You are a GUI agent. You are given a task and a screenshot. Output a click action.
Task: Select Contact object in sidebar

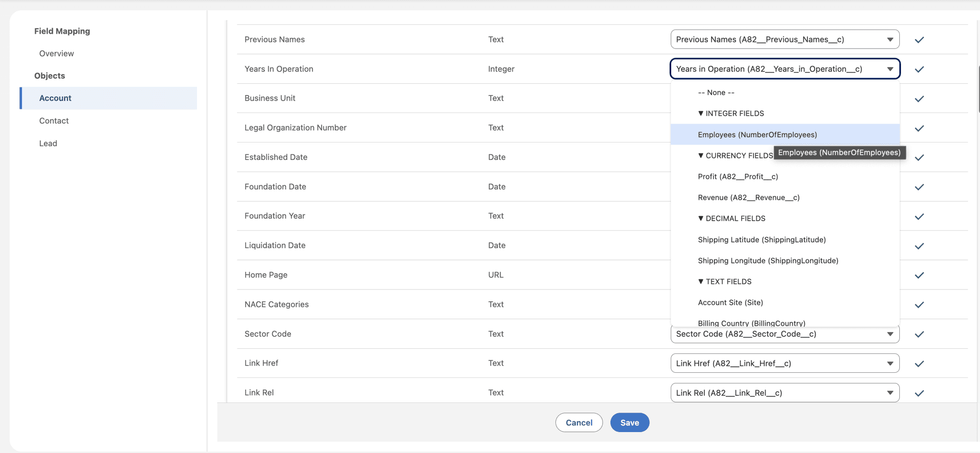pos(54,121)
